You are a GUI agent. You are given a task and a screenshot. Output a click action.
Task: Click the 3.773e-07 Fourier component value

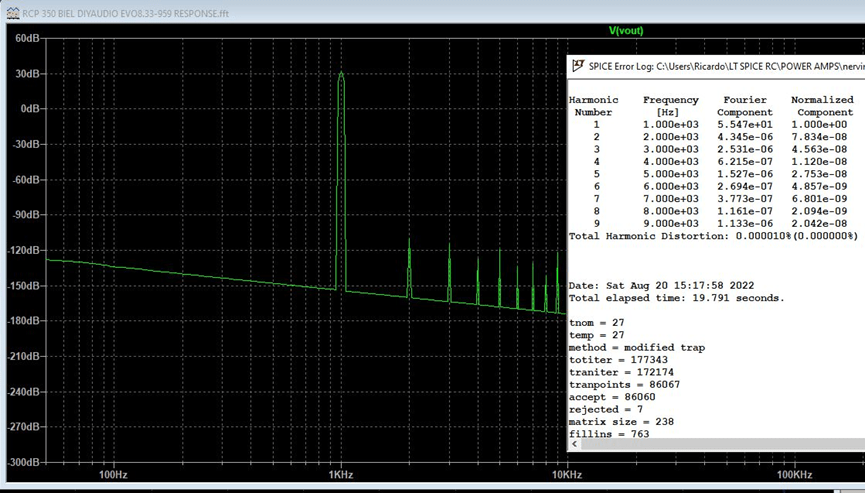745,199
